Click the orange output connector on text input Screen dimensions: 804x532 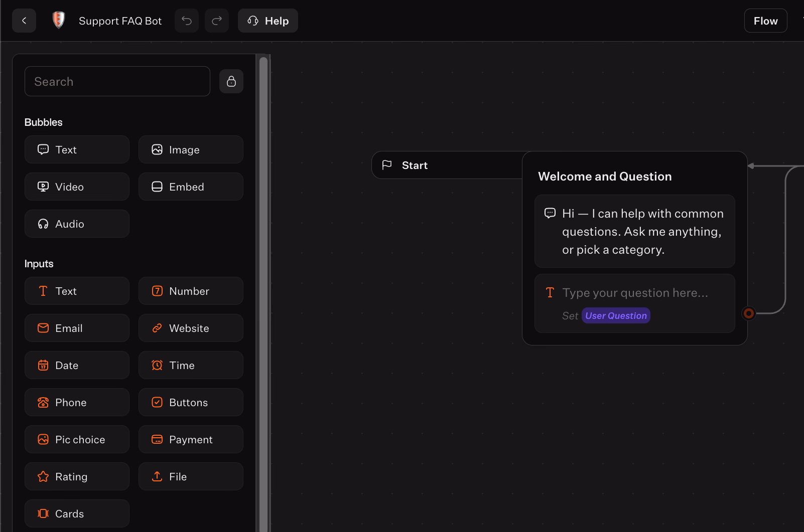pyautogui.click(x=748, y=313)
